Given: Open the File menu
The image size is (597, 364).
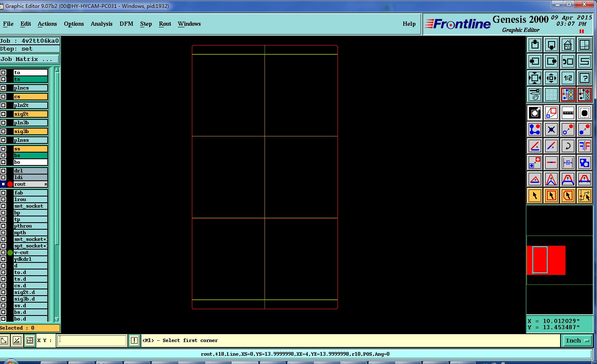Looking at the screenshot, I should [8, 24].
